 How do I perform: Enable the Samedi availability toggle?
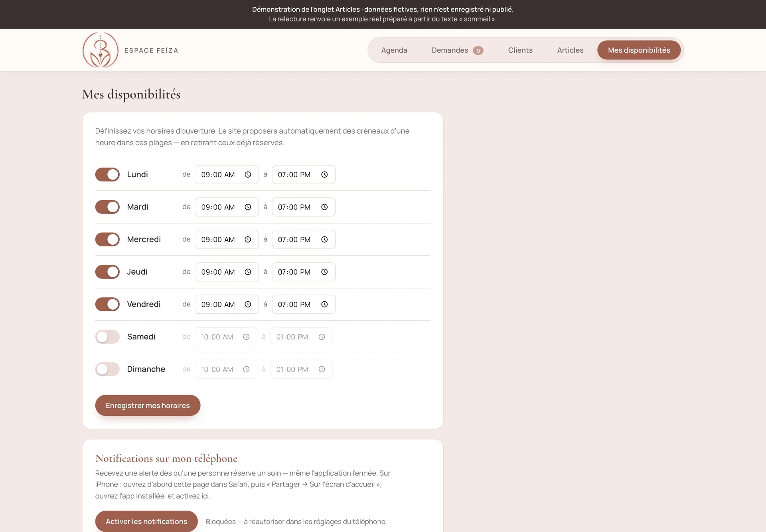tap(107, 337)
